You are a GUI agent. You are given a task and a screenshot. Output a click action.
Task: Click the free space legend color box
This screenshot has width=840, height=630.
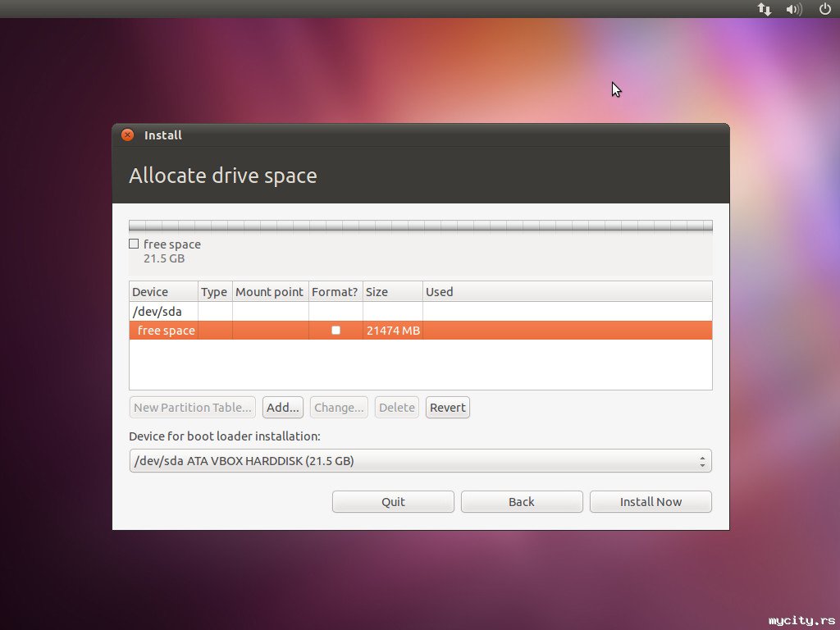(x=134, y=244)
